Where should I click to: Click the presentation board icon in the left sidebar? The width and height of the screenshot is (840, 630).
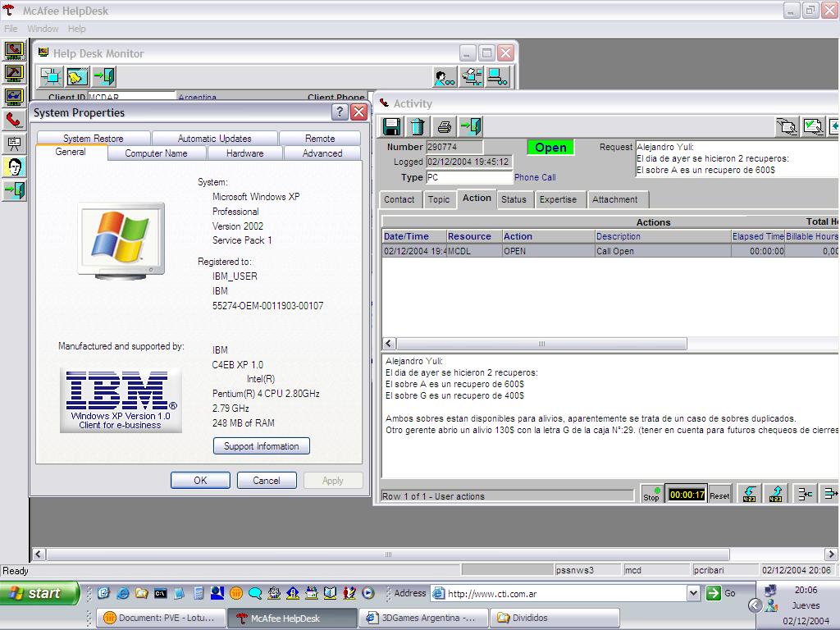coord(15,144)
